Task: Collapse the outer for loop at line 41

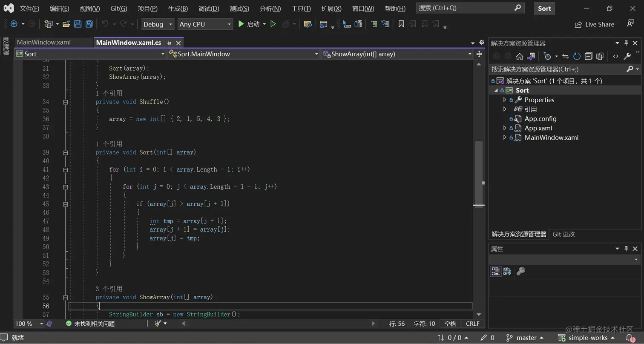Action: 65,169
